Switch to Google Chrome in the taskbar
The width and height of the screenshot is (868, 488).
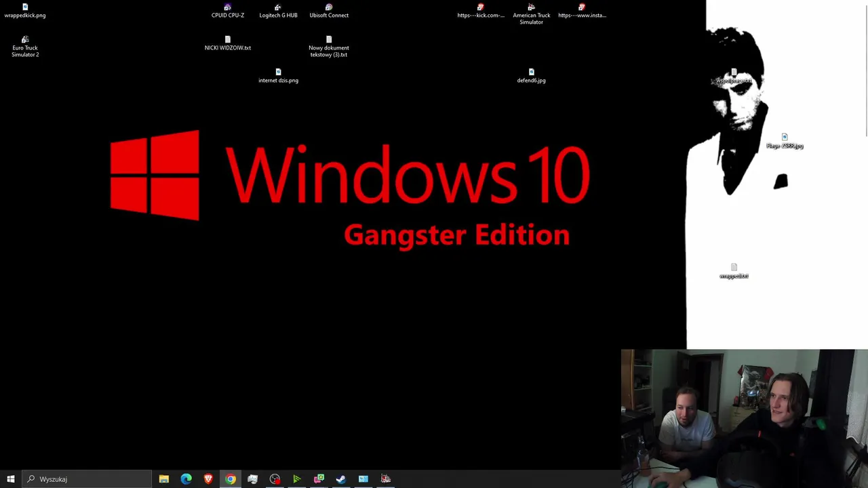[231, 479]
